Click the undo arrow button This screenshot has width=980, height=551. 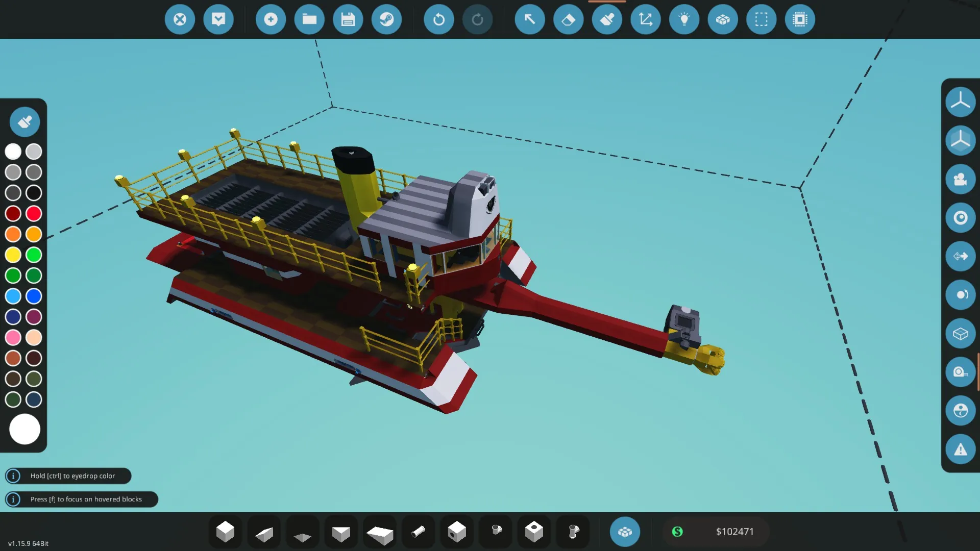[438, 19]
